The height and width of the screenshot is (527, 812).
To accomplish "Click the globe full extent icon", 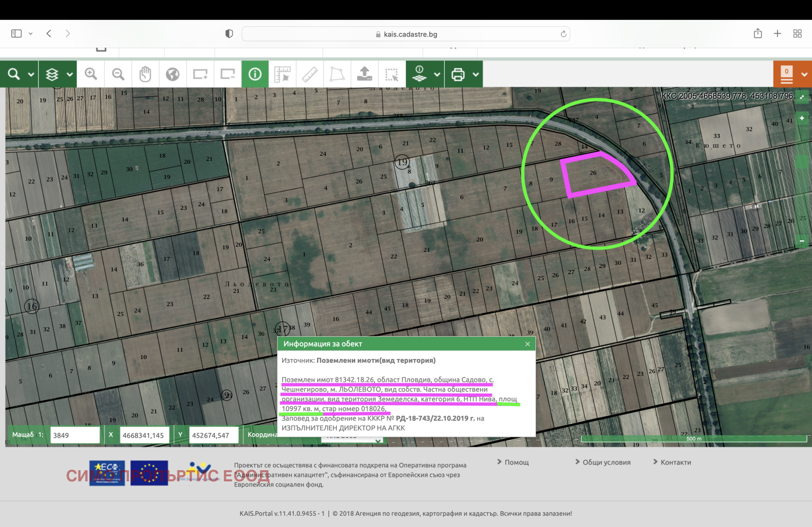I will (173, 74).
